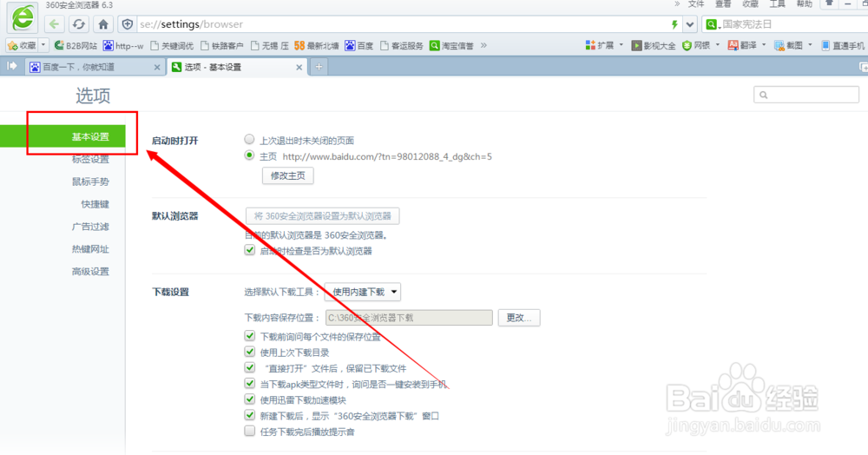Open the 58 最新北塘 bookmark
The height and width of the screenshot is (455, 868).
(316, 45)
